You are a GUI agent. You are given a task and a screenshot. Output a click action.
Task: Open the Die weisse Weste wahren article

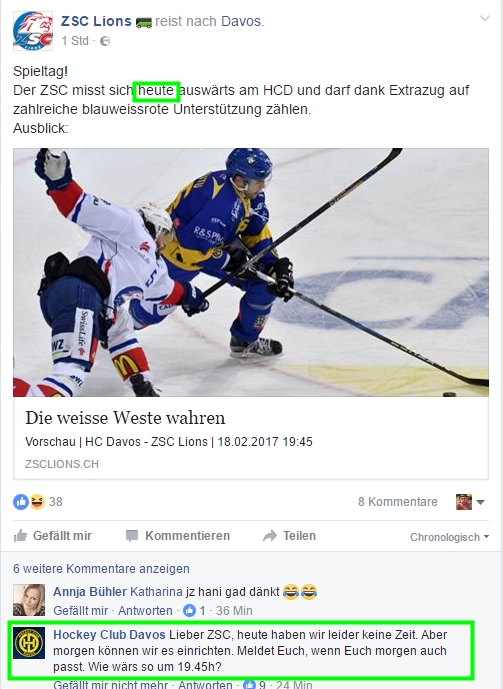(x=125, y=417)
